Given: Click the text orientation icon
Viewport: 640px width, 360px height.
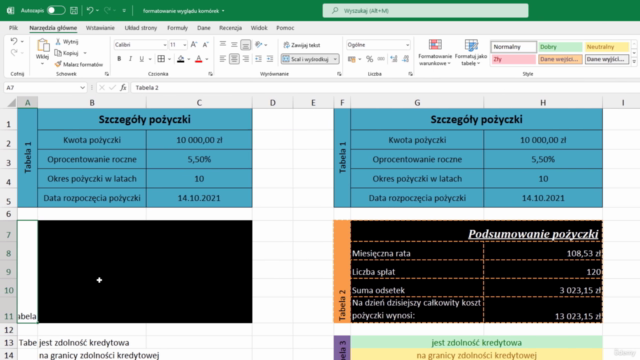Looking at the screenshot, I should (258, 44).
